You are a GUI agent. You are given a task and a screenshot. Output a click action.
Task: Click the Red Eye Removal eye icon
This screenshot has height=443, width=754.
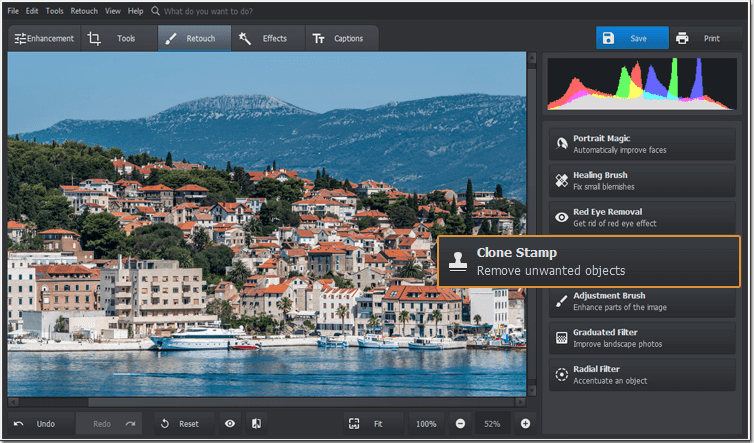tap(561, 217)
